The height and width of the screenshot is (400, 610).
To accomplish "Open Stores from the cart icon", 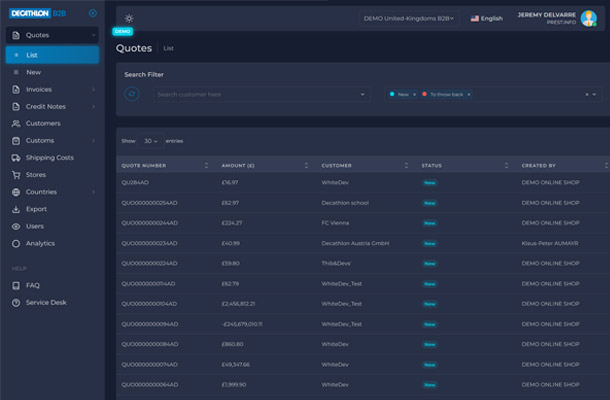I will 15,175.
